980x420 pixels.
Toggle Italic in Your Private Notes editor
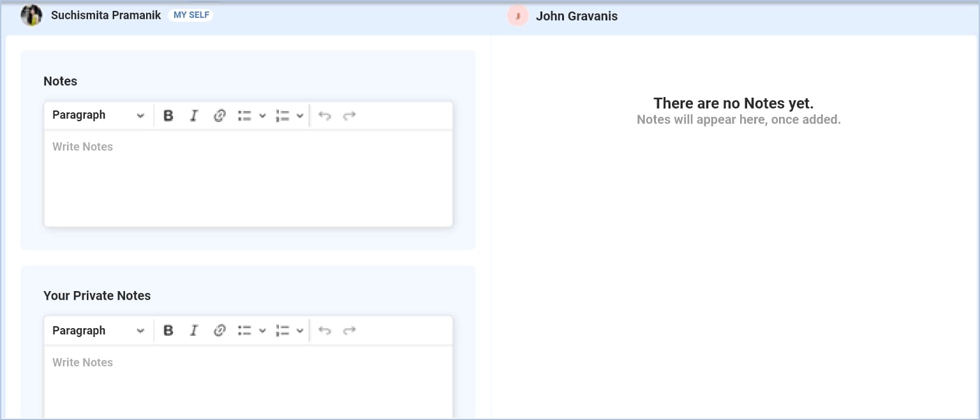tap(194, 331)
